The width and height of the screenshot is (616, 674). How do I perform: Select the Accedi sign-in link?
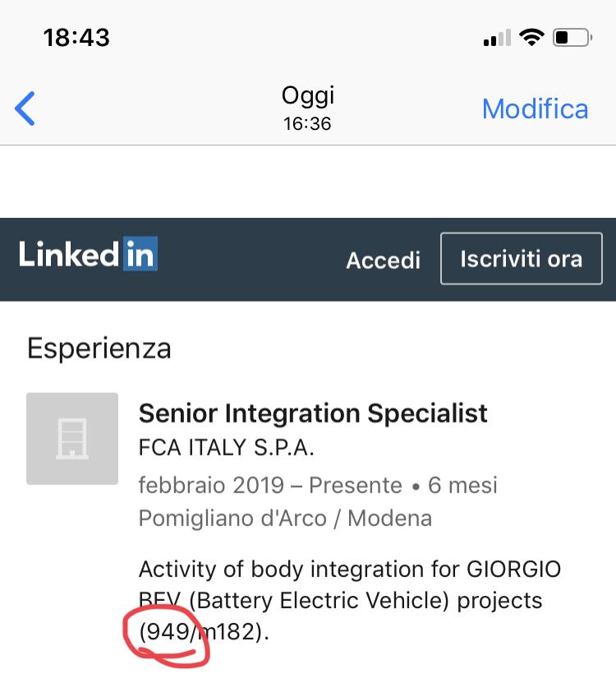384,260
